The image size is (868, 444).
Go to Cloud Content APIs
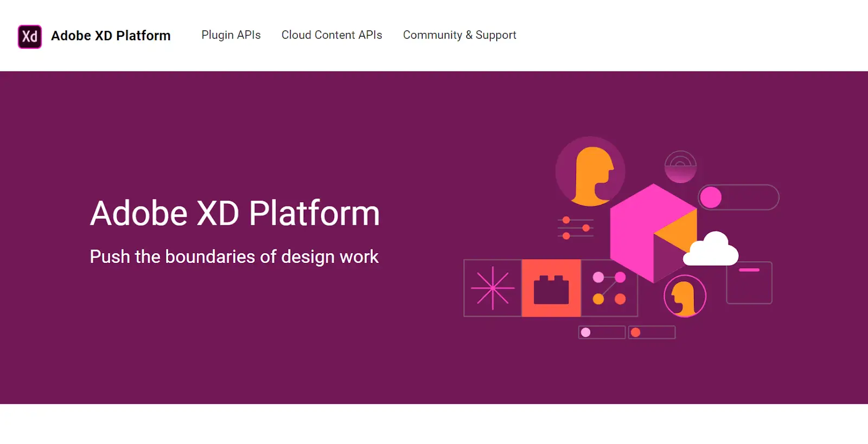(331, 35)
